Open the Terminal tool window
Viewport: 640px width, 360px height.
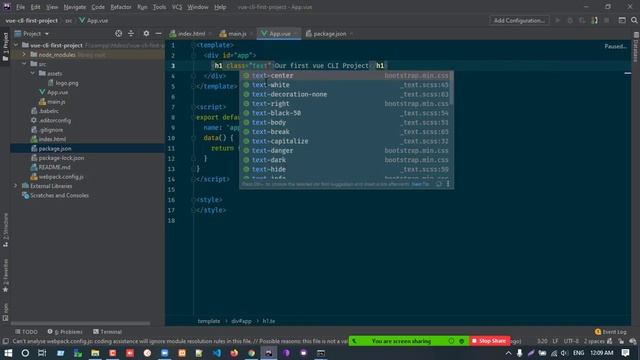coord(107,332)
